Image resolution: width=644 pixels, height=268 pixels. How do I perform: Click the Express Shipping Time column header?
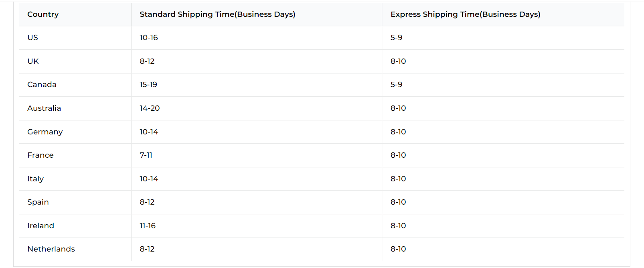(x=466, y=14)
